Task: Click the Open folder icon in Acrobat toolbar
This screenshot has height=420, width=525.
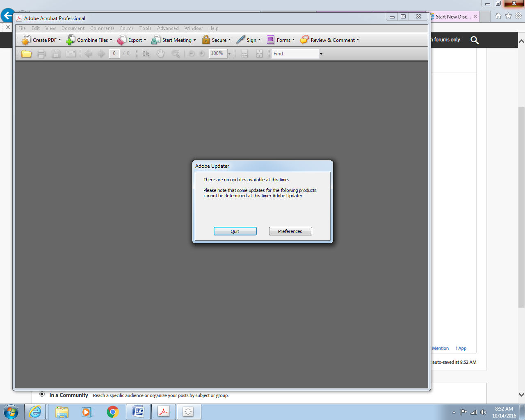Action: click(x=27, y=54)
